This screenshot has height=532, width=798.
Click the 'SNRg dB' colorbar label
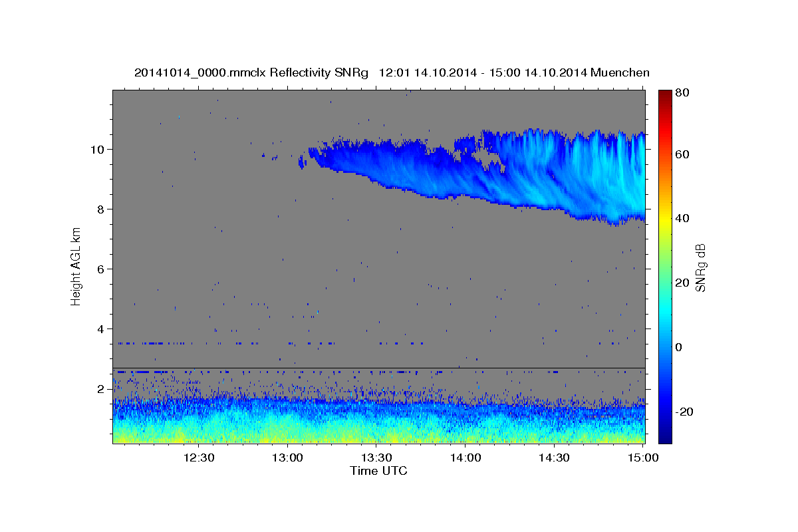coord(700,268)
